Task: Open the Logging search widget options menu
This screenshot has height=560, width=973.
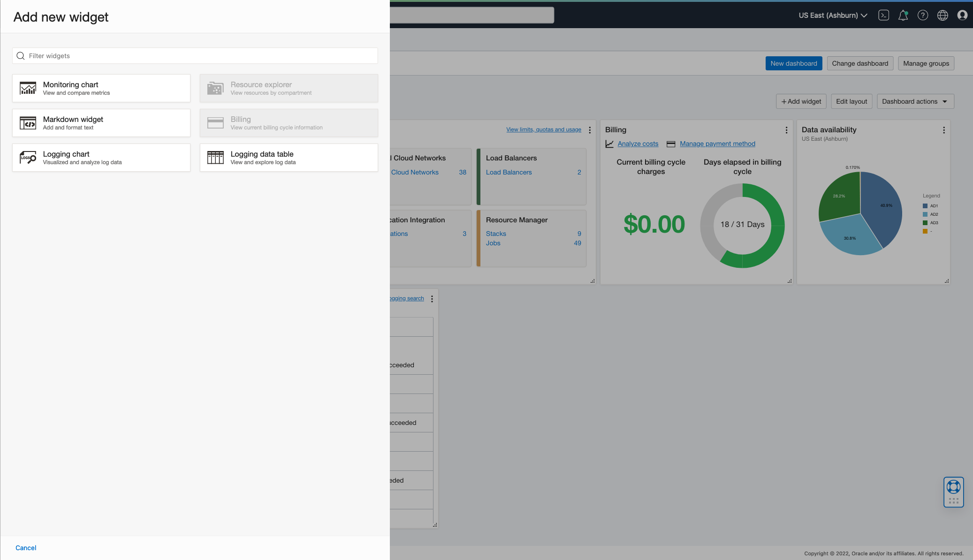Action: (432, 298)
